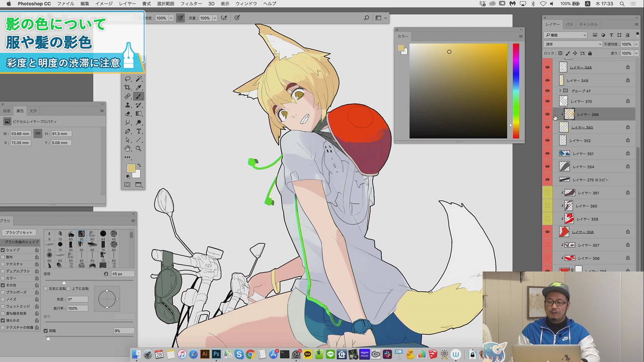Image resolution: width=644 pixels, height=362 pixels.
Task: Swap foreground and background colors
Action: click(139, 166)
